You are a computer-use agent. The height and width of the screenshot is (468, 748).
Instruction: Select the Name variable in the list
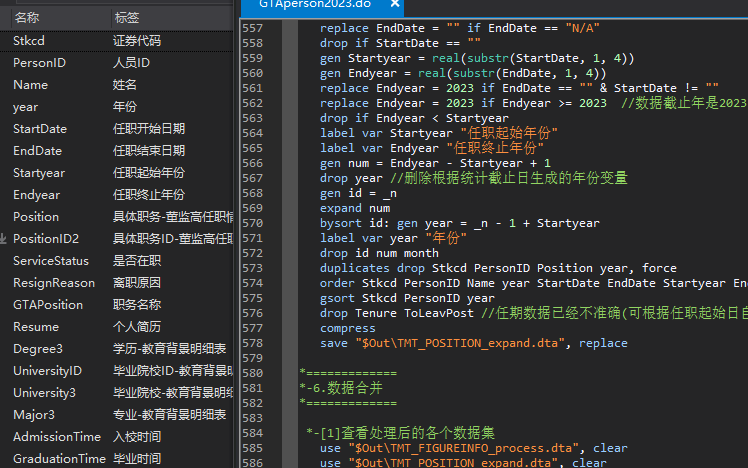pos(116,85)
